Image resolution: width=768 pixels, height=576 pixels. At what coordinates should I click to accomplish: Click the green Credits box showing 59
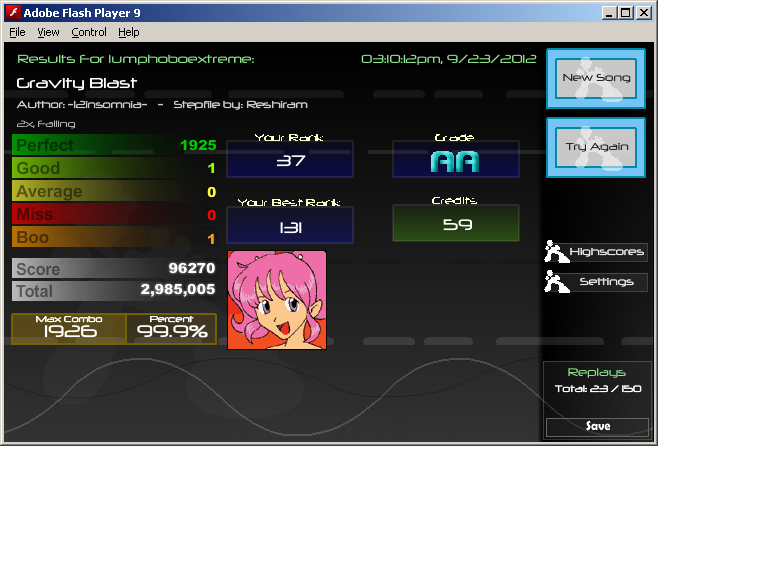tap(455, 224)
